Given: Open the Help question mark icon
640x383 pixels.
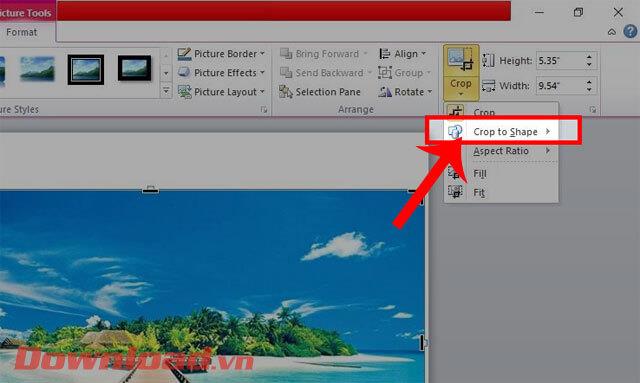Looking at the screenshot, I should [x=630, y=31].
